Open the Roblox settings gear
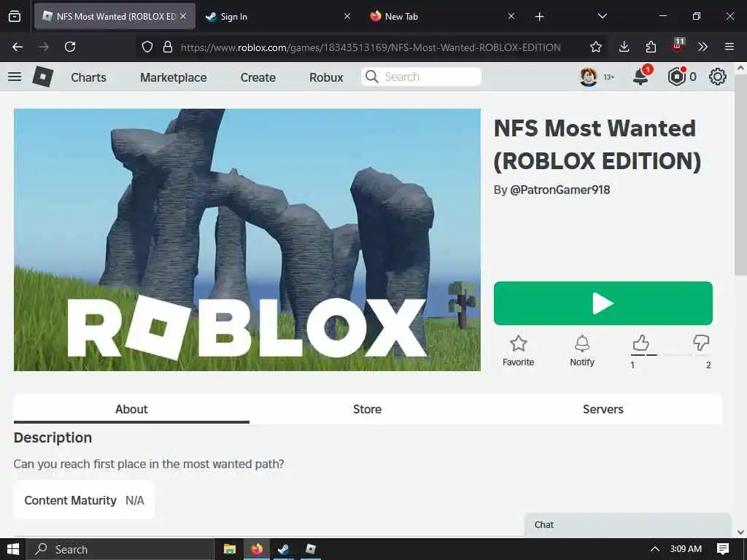747x560 pixels. 718,77
